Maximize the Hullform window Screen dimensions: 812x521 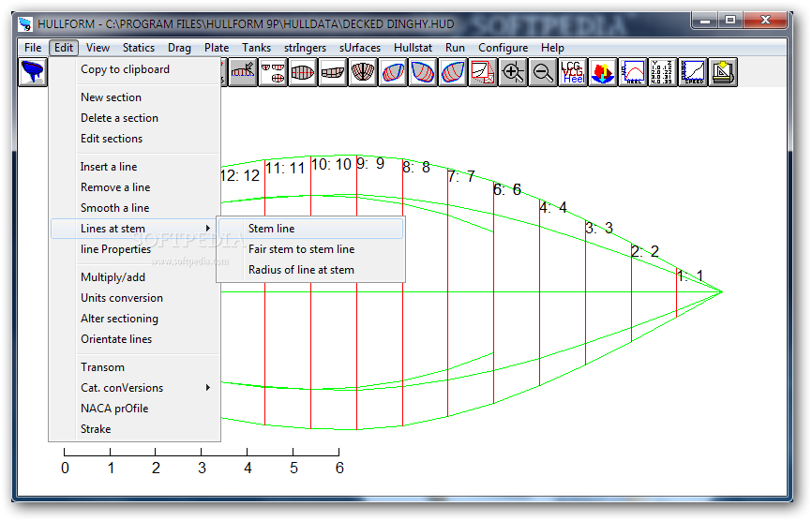[x=730, y=21]
